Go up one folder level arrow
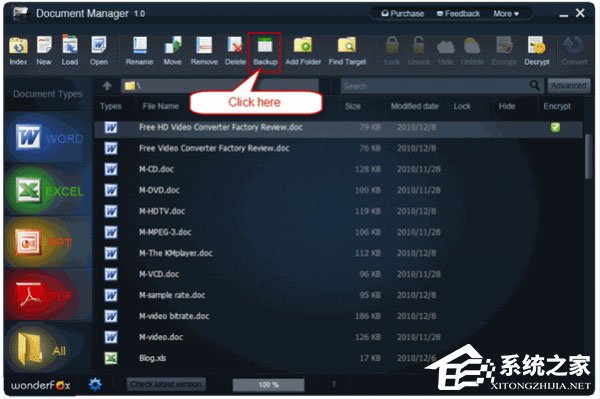This screenshot has width=600, height=399. 107,86
